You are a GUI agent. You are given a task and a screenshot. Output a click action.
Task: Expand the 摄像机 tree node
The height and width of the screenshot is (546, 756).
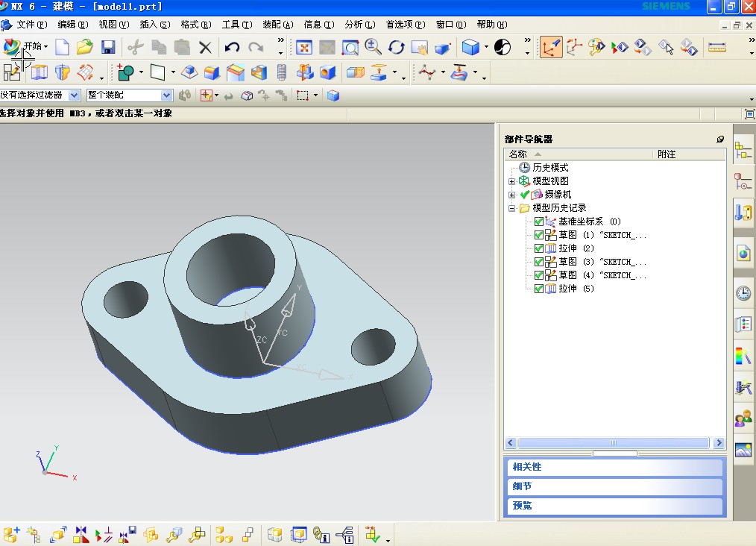511,195
